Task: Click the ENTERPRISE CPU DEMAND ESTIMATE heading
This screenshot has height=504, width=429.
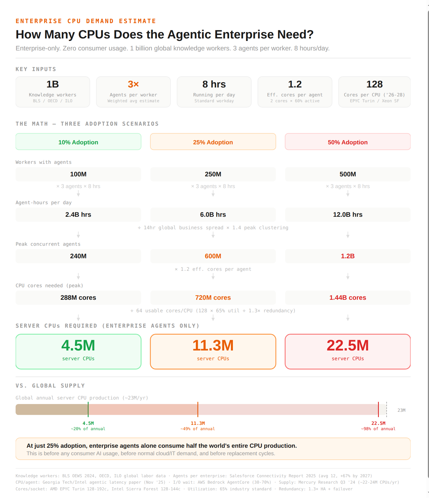Action: click(86, 21)
